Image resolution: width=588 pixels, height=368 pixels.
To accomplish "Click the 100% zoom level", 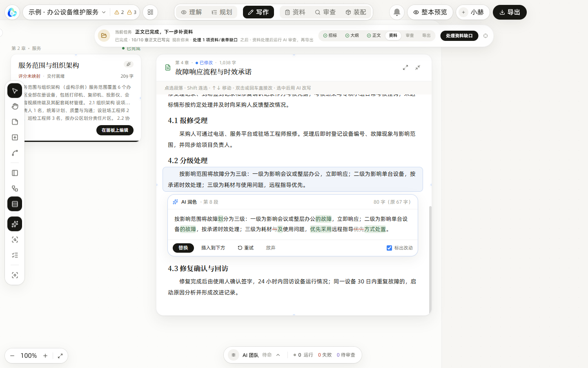I will tap(29, 356).
